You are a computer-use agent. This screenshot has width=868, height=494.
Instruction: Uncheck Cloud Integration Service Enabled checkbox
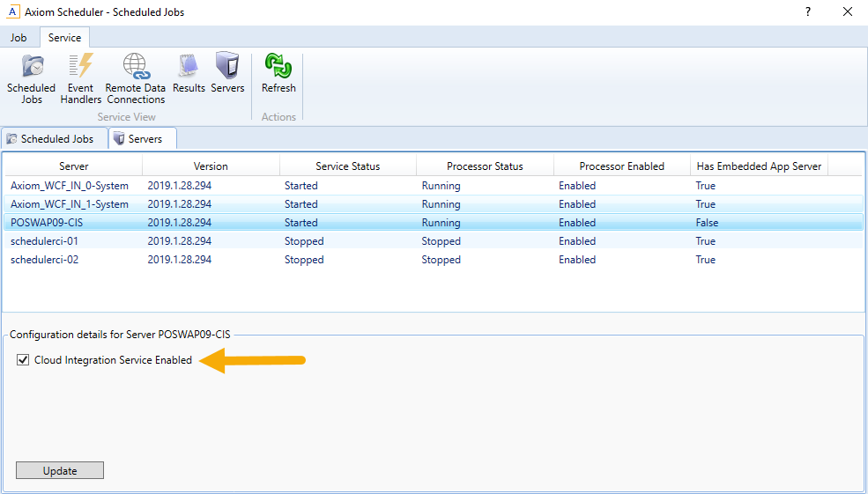tap(23, 360)
